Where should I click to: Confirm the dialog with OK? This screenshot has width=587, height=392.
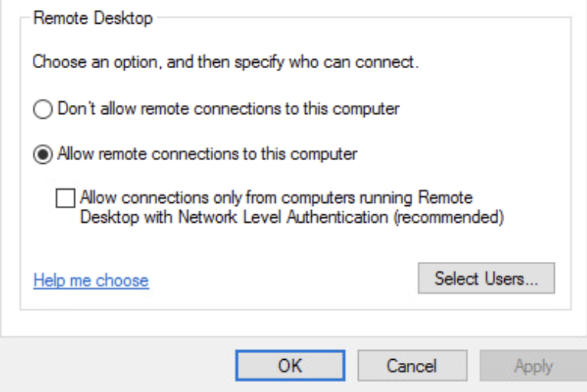coord(290,366)
